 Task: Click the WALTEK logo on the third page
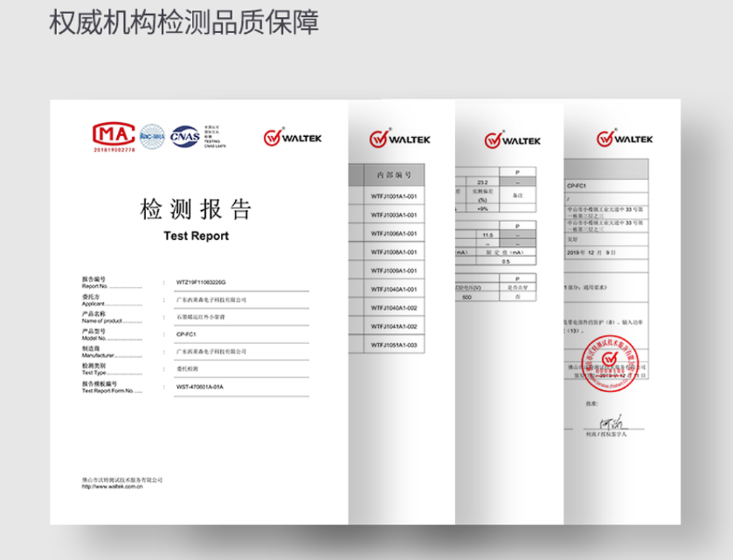(512, 140)
